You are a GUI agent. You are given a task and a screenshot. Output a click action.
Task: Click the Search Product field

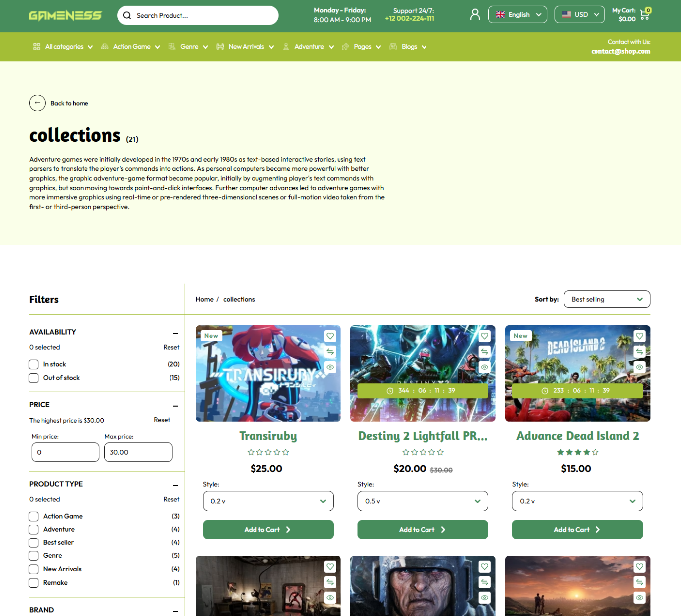(198, 15)
